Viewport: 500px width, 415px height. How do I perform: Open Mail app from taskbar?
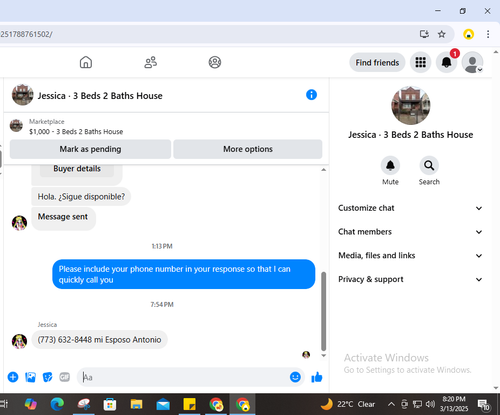[163, 405]
